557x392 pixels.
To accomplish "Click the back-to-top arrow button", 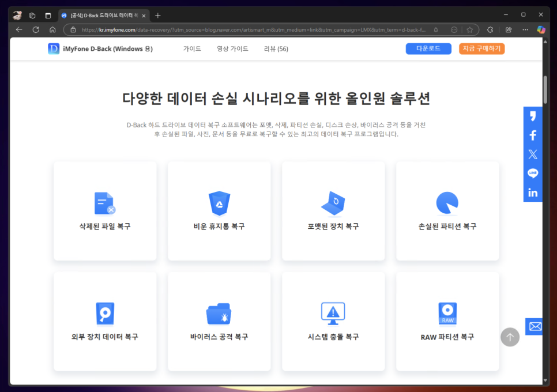I will pyautogui.click(x=510, y=337).
